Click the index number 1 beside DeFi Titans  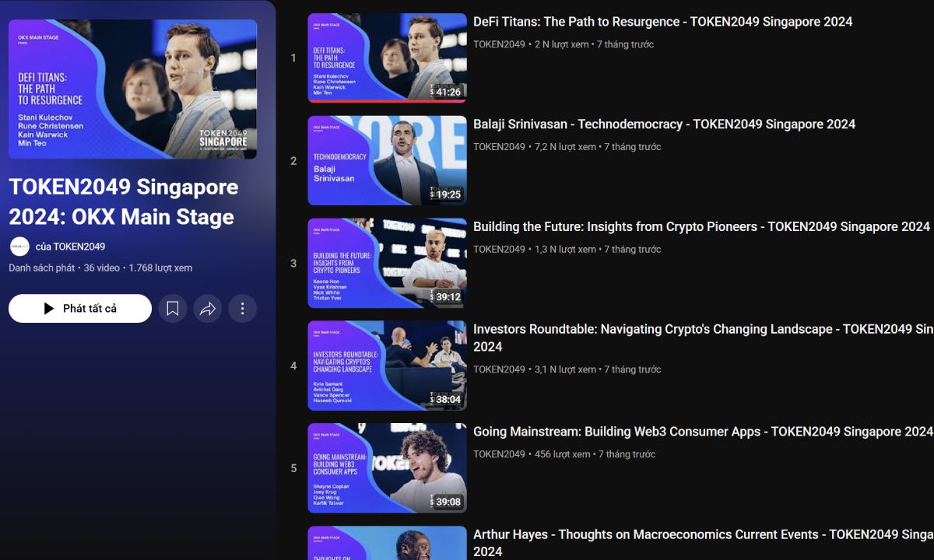[293, 58]
